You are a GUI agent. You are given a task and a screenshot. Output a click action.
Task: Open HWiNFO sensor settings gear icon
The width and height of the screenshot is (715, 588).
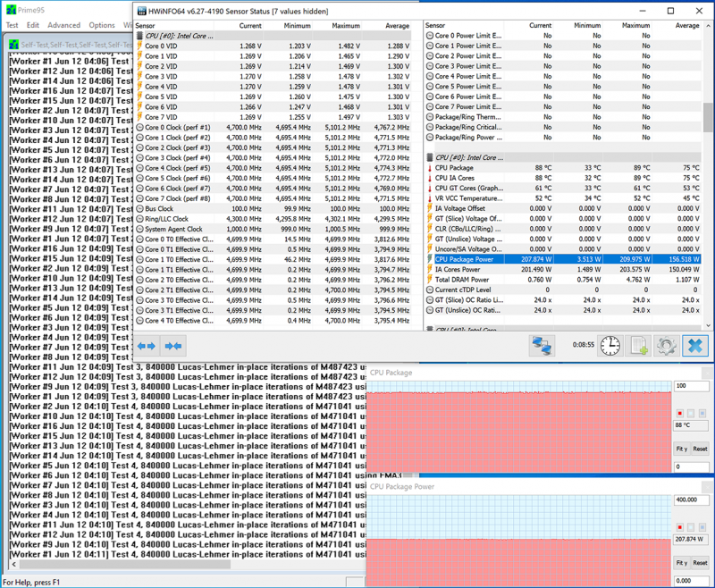coord(666,345)
